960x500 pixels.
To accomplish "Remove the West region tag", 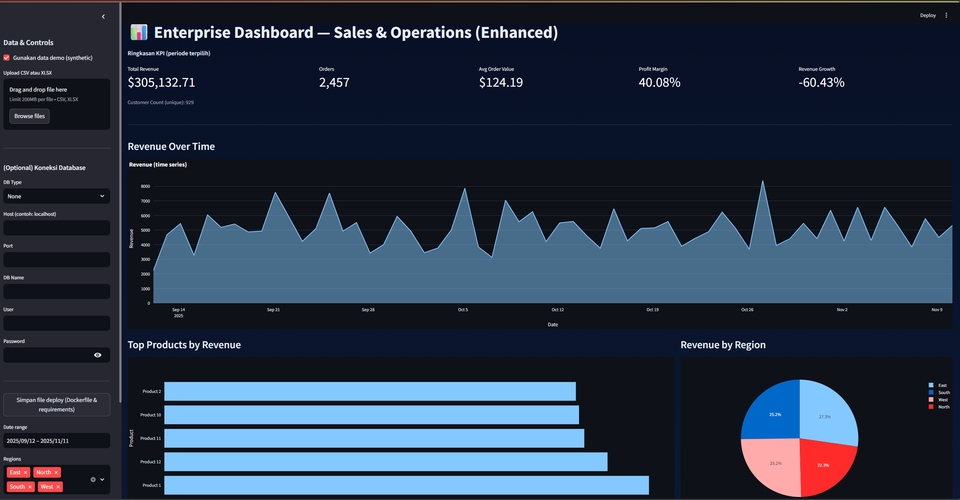I will [58, 487].
